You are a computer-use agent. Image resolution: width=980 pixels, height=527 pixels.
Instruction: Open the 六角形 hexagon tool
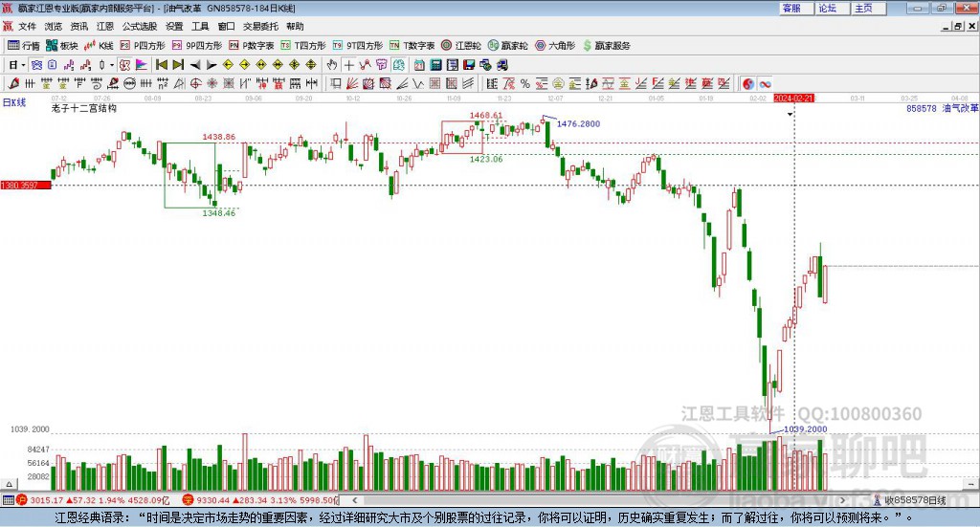(555, 46)
